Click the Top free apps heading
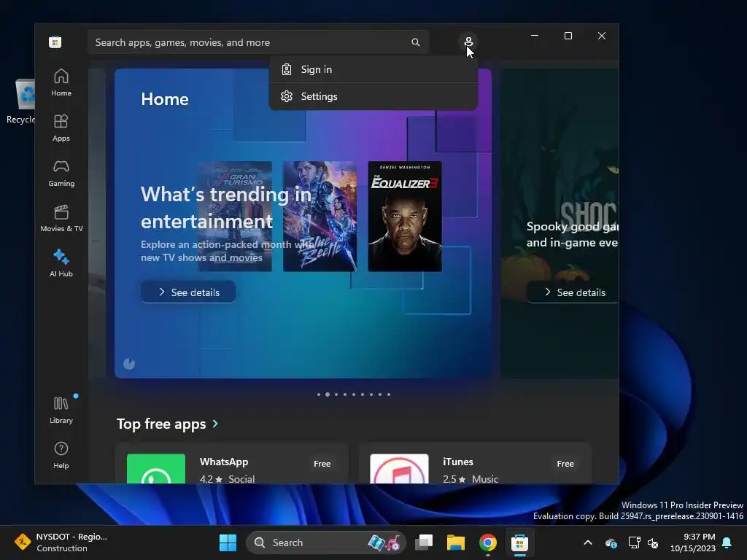 [x=161, y=424]
